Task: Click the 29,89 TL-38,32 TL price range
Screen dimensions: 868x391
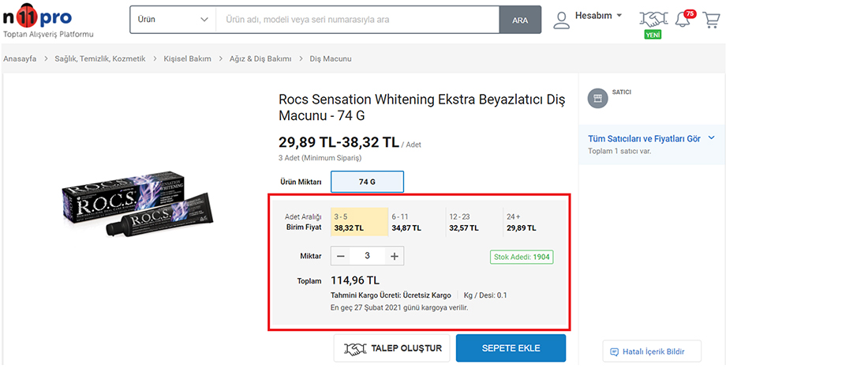Action: [x=339, y=142]
